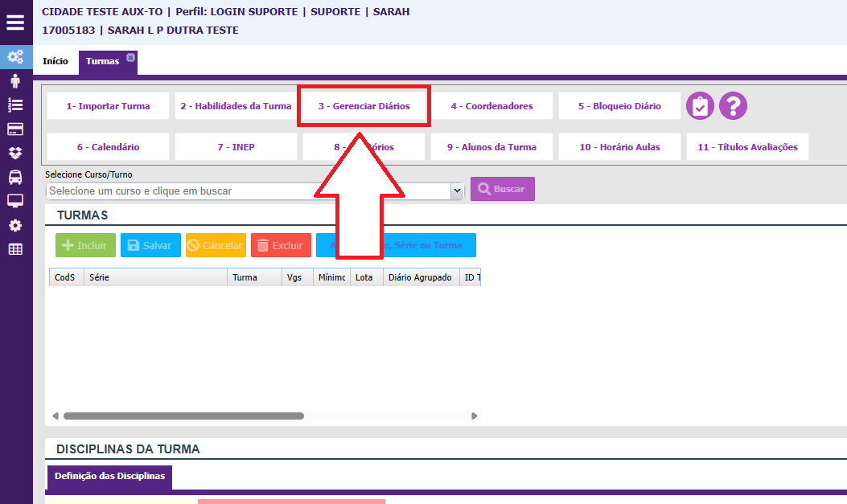
Task: Select the bus transport sidebar icon
Action: tap(15, 178)
